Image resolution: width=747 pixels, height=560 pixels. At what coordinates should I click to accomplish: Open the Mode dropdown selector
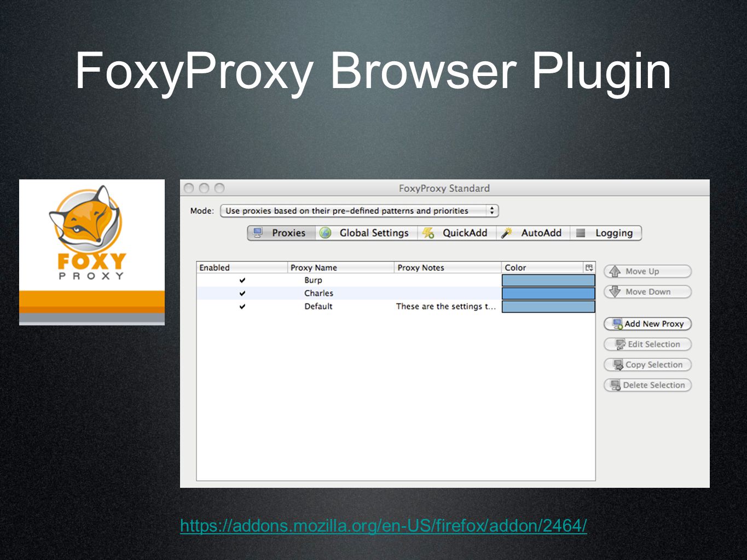(x=359, y=211)
